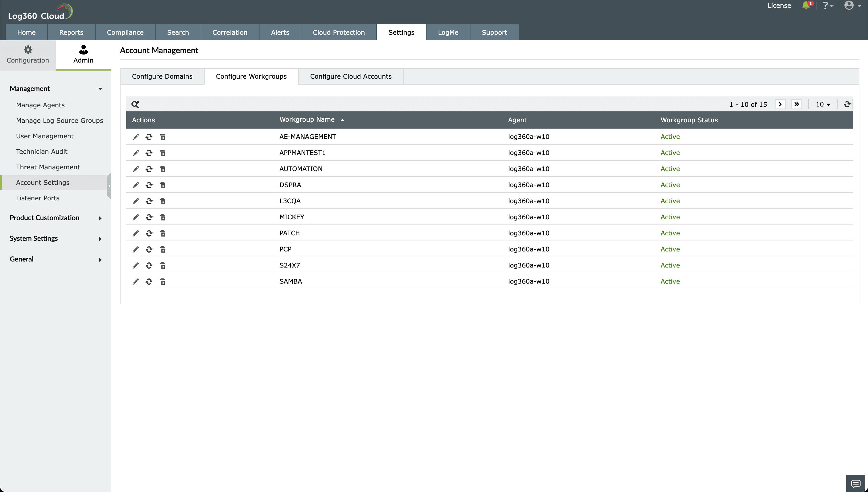Viewport: 868px width, 492px height.
Task: Go to next page of workgroups
Action: point(780,104)
